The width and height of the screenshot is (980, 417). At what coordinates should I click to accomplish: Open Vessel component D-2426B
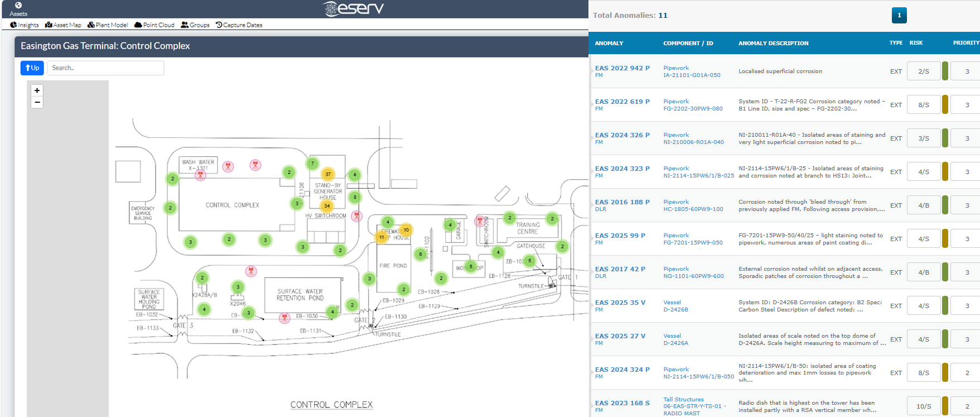point(675,310)
